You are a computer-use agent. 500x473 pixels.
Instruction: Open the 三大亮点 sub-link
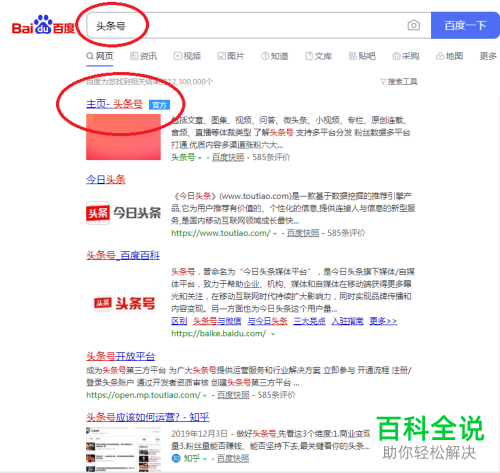[309, 321]
